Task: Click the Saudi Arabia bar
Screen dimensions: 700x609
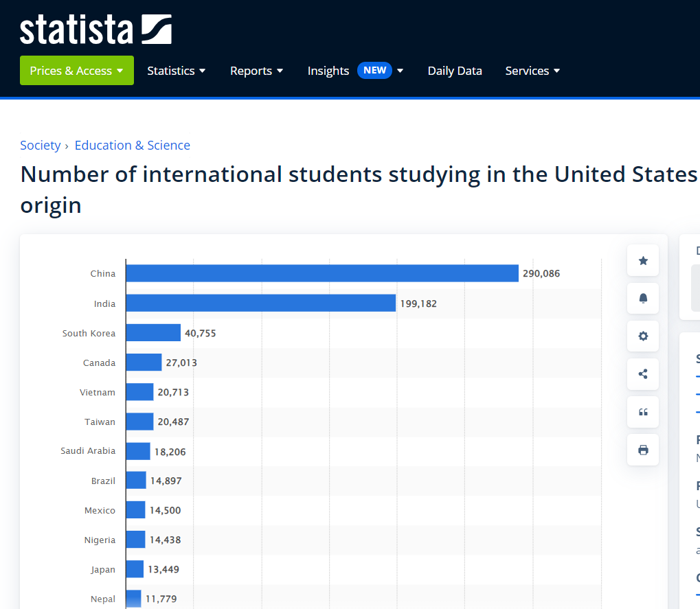Action: point(138,452)
